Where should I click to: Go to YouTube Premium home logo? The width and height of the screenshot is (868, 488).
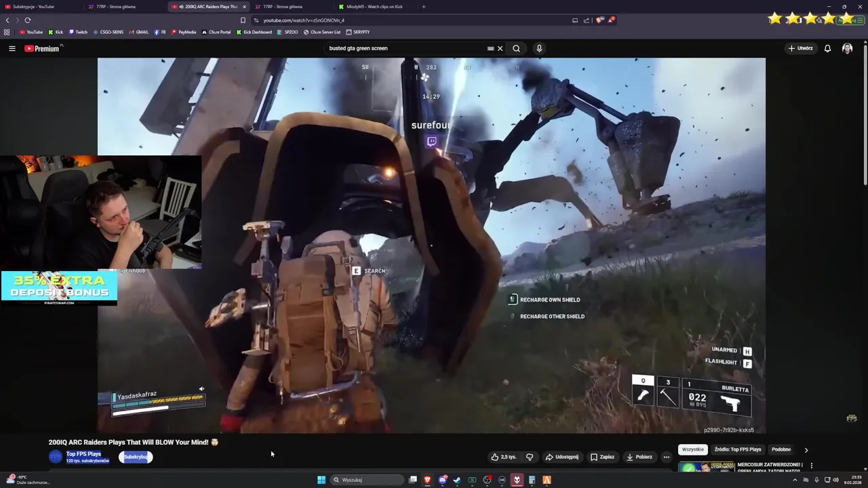pyautogui.click(x=42, y=48)
